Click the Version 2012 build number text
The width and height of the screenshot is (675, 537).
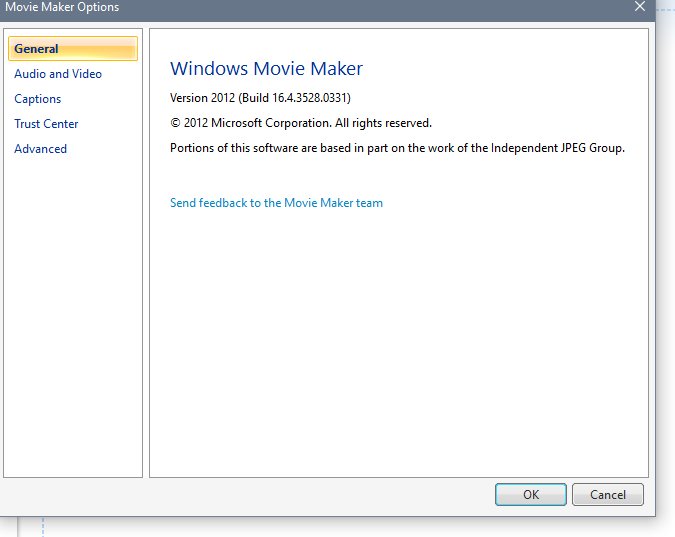tap(260, 98)
